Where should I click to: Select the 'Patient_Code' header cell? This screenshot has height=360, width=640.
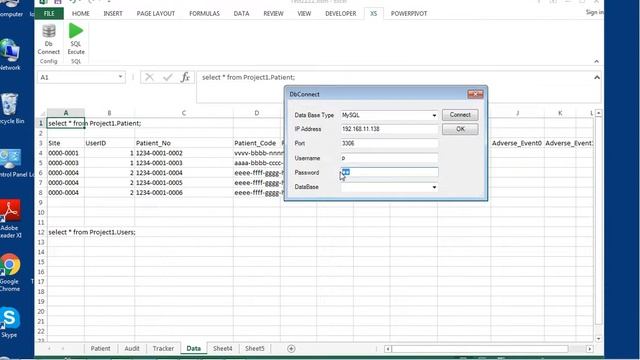coord(257,143)
